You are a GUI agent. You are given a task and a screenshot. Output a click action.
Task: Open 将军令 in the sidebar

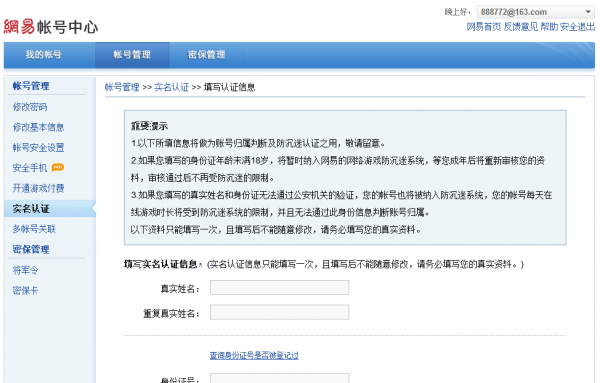(x=25, y=271)
